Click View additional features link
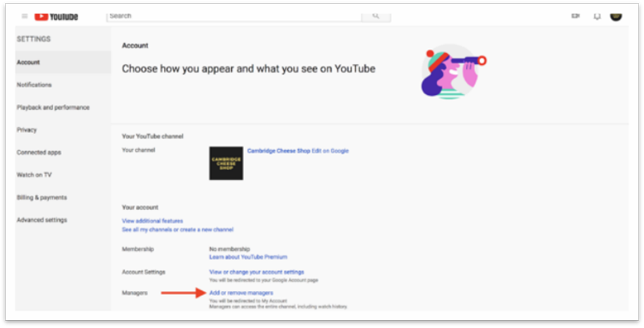644x328 pixels. click(152, 221)
